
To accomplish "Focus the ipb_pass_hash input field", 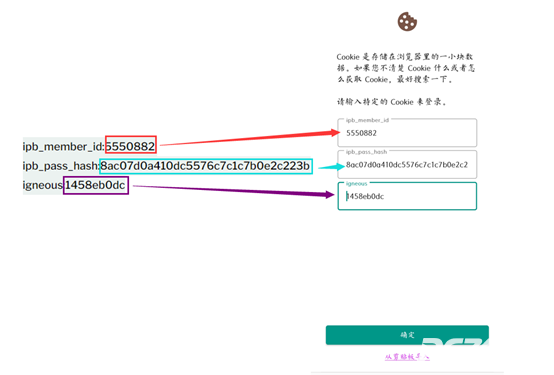I will pos(407,164).
